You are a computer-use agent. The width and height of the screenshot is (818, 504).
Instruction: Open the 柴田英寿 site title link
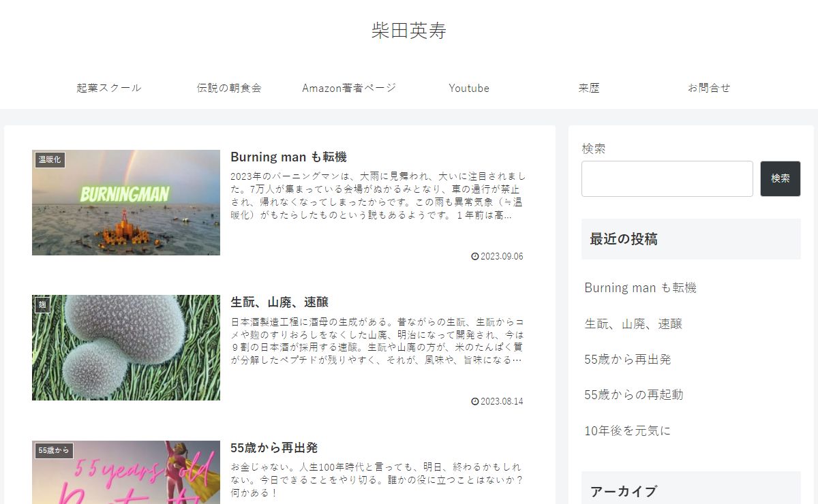[x=409, y=31]
